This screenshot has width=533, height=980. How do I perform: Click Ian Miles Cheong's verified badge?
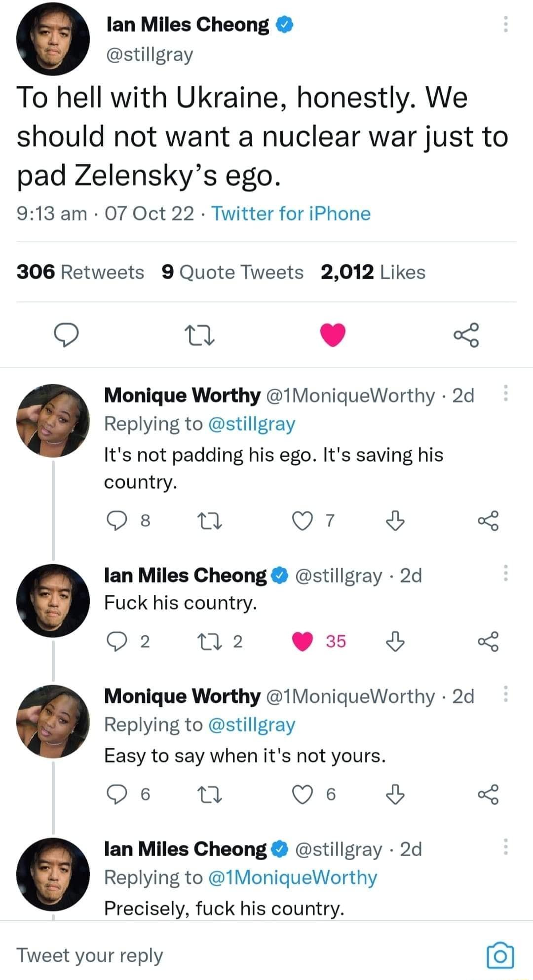(284, 24)
